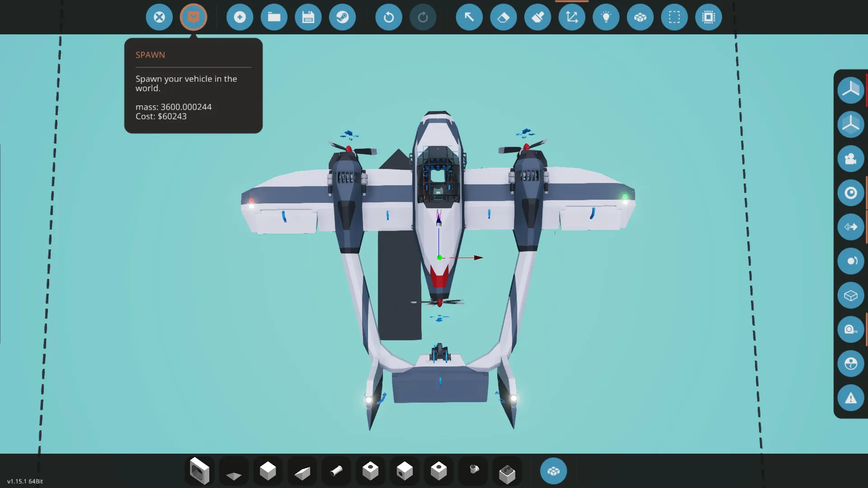Open the load vehicle folder icon
The height and width of the screenshot is (488, 868).
tap(274, 18)
